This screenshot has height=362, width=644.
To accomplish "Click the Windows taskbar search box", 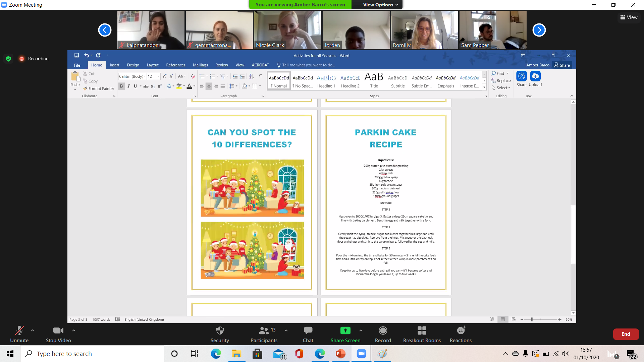I will 92,354.
